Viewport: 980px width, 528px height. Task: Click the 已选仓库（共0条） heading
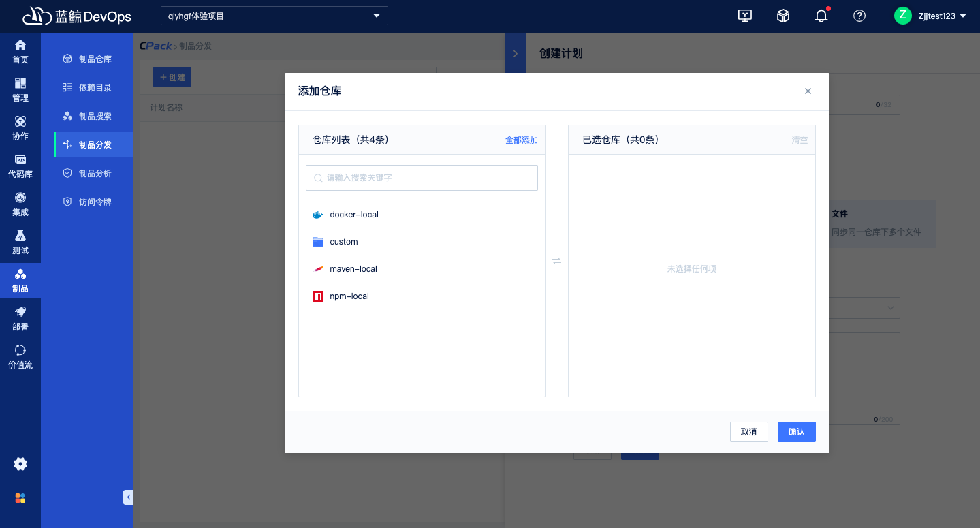click(620, 140)
